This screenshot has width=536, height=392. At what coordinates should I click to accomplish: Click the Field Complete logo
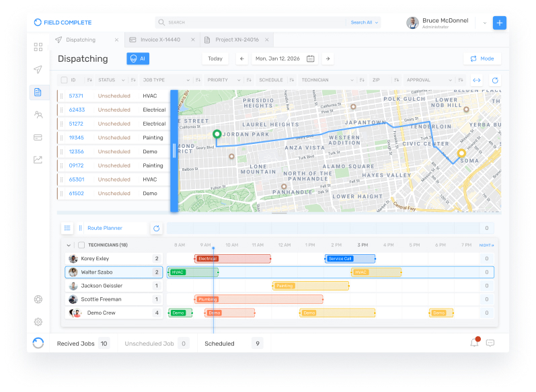click(63, 23)
